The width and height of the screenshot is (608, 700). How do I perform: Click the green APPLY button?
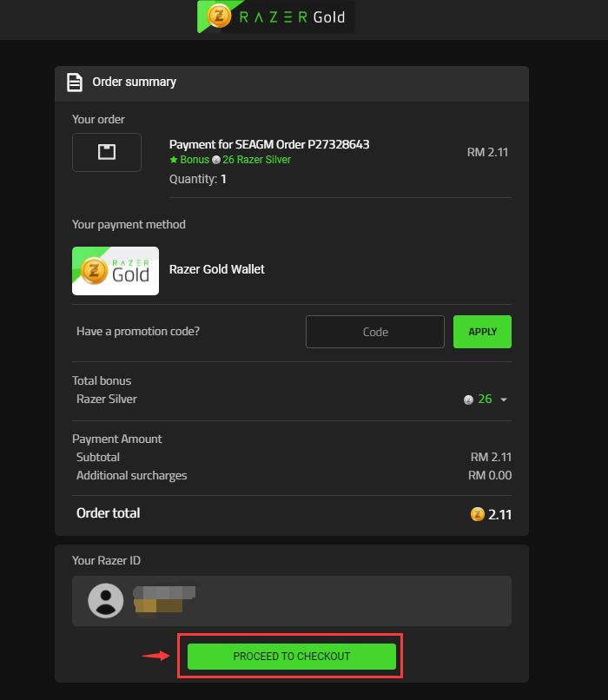click(x=482, y=332)
